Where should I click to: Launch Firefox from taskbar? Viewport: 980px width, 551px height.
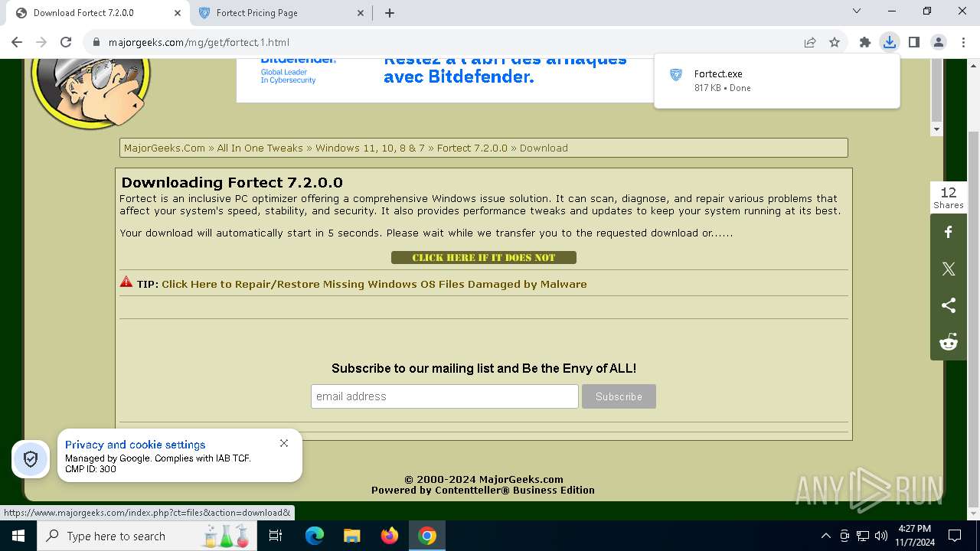click(x=390, y=536)
